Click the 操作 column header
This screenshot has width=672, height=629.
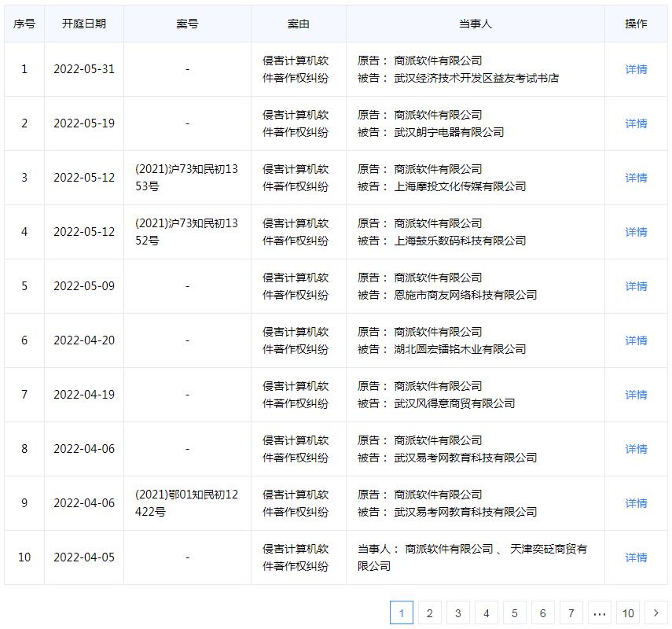point(636,24)
